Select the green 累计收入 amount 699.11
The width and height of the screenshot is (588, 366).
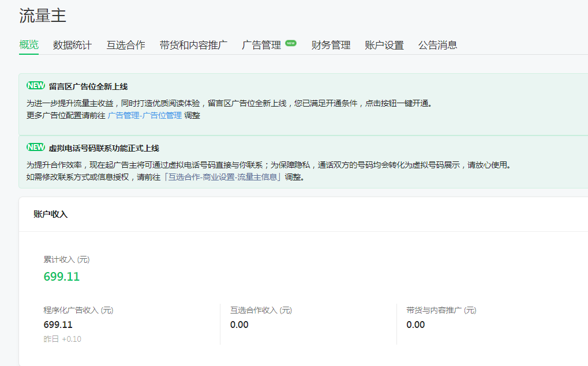tap(62, 277)
